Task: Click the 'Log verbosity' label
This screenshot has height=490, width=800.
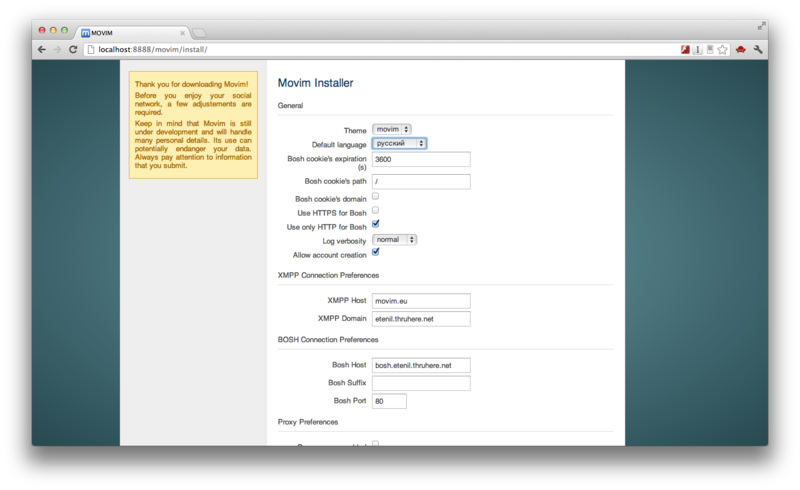Action: click(344, 241)
